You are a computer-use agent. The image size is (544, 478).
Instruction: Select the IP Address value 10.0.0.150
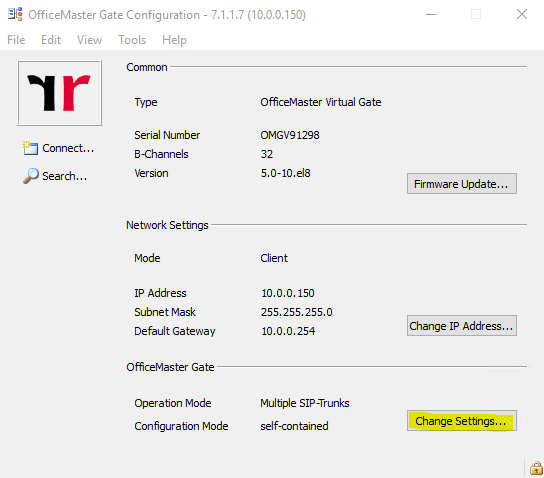288,293
